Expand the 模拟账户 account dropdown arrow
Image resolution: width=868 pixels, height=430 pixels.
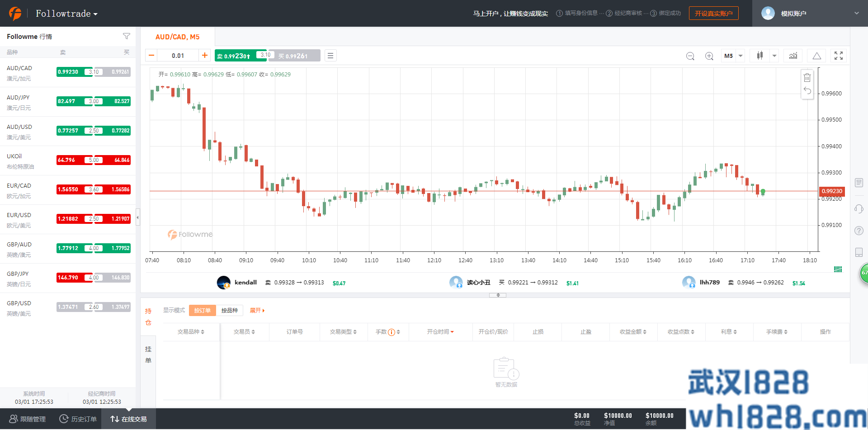click(856, 13)
